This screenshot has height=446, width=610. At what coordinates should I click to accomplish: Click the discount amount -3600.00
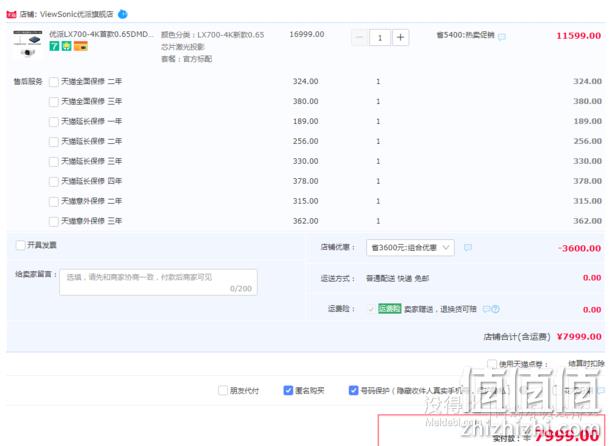click(579, 248)
